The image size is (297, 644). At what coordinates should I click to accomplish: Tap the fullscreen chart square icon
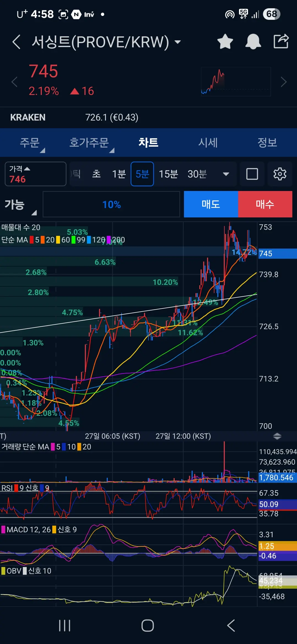click(252, 174)
